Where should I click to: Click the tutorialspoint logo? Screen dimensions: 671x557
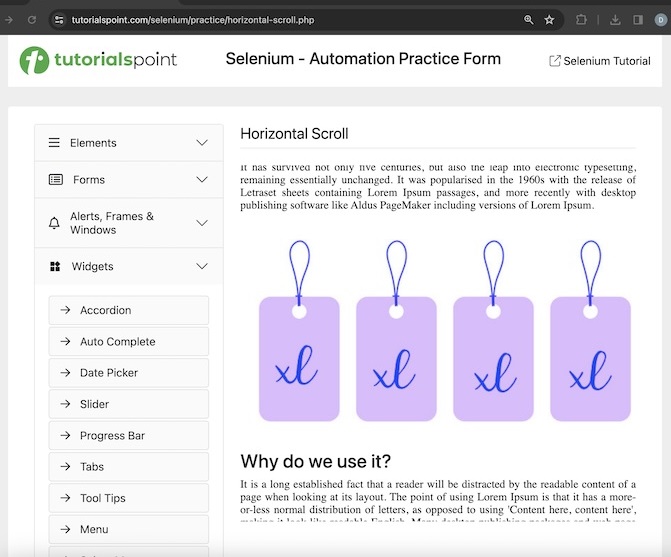[x=98, y=60]
